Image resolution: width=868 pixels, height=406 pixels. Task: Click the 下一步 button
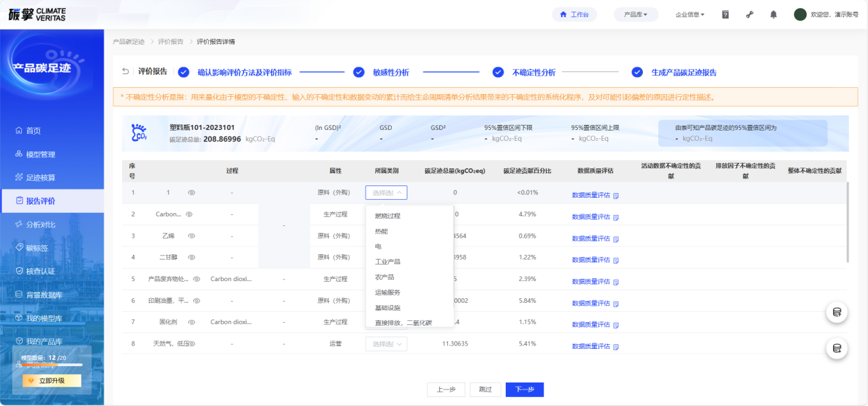(524, 390)
